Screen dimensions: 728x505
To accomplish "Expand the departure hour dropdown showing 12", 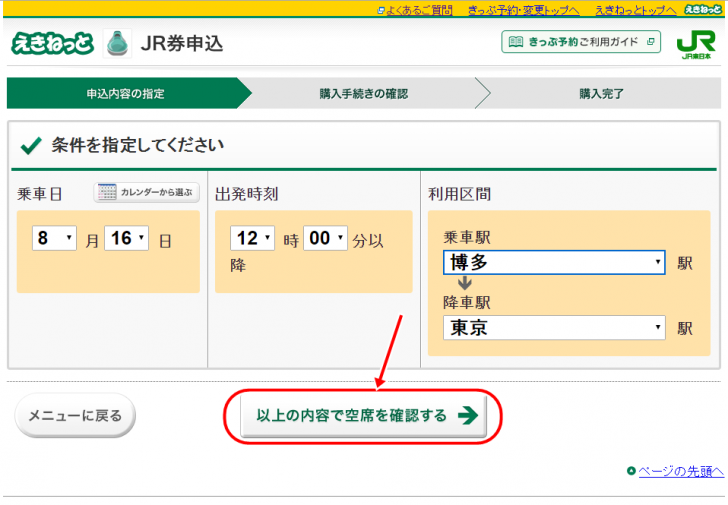I will coord(251,239).
